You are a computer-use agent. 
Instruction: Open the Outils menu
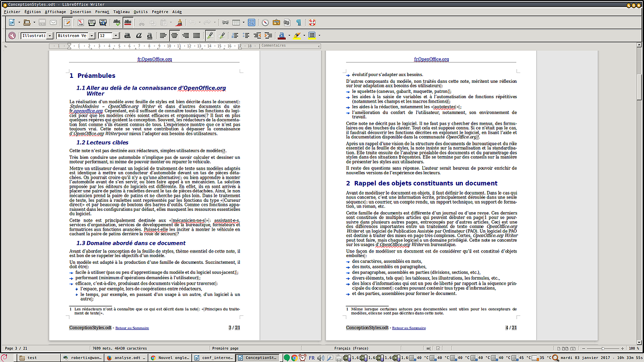141,12
